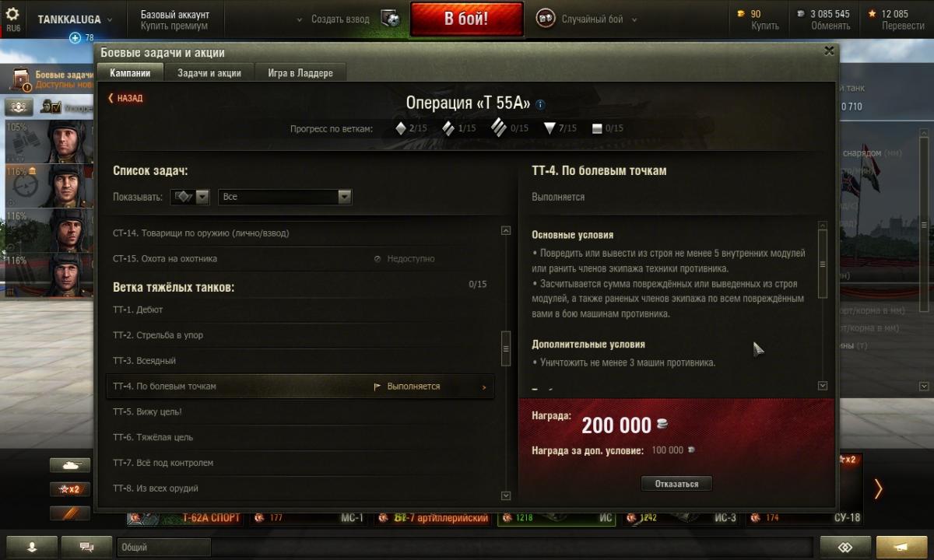This screenshot has height=560, width=934.
Task: Click the x2 star bonus filter icon
Action: 70,489
